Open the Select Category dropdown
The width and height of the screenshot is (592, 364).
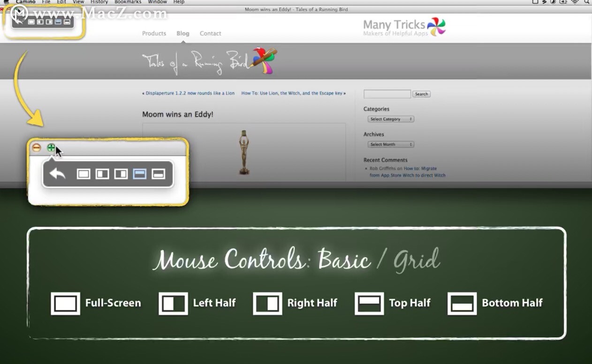coord(390,119)
